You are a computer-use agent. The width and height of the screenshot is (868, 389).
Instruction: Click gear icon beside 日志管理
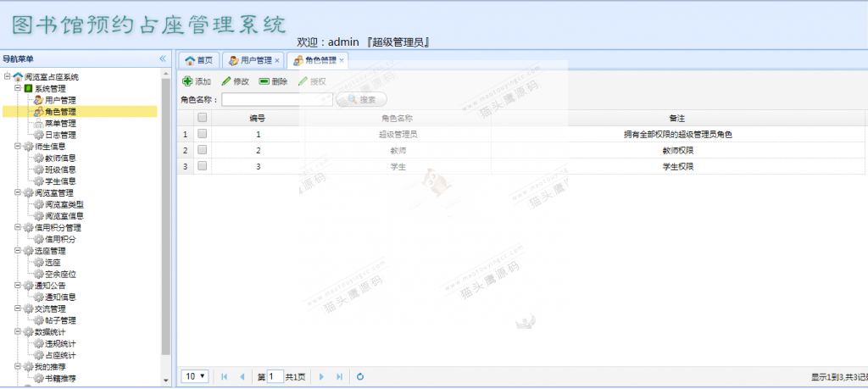click(x=39, y=135)
